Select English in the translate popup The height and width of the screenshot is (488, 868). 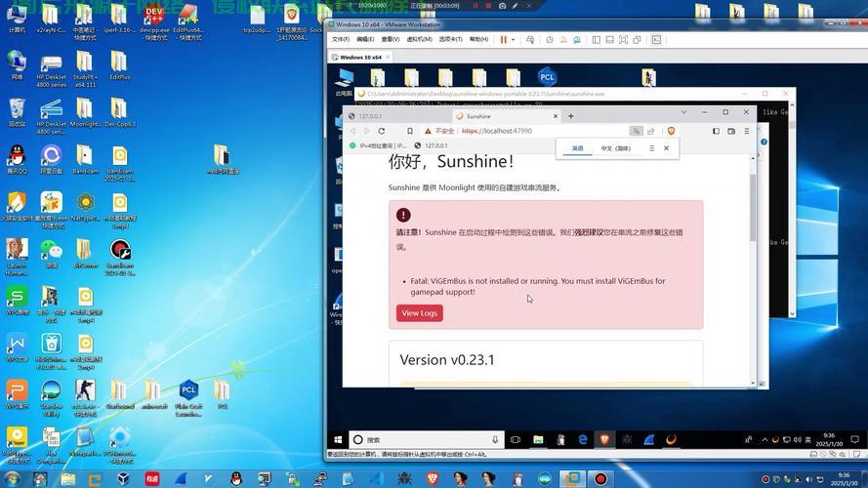coord(577,148)
